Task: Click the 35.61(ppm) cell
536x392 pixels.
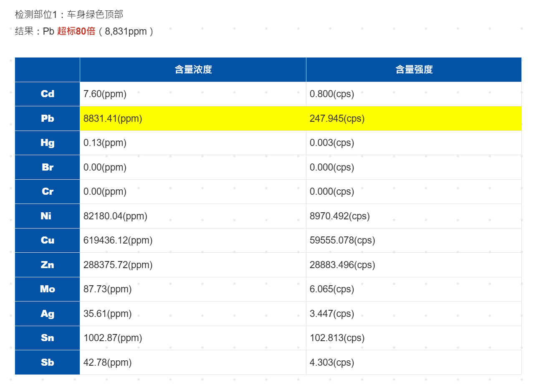Action: click(x=193, y=314)
